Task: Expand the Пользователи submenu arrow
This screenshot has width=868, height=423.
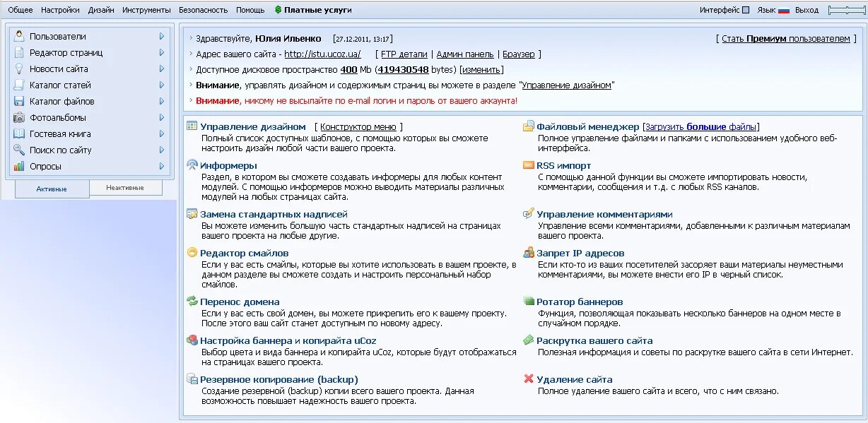Action: 162,36
